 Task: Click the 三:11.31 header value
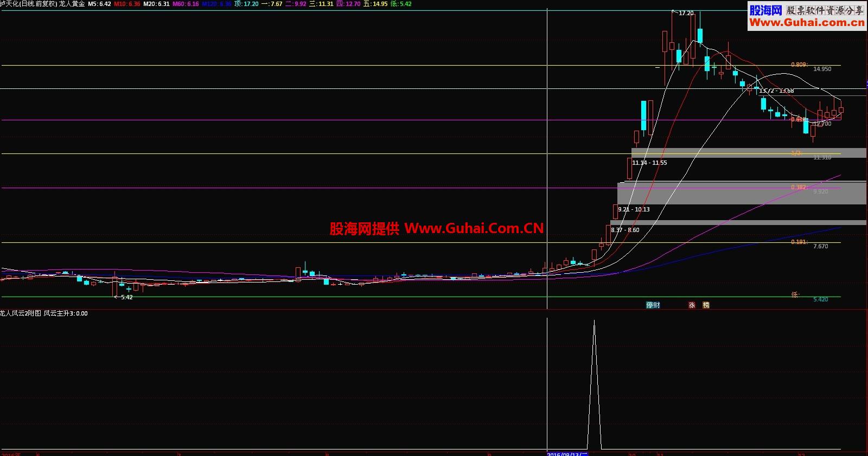click(x=322, y=4)
